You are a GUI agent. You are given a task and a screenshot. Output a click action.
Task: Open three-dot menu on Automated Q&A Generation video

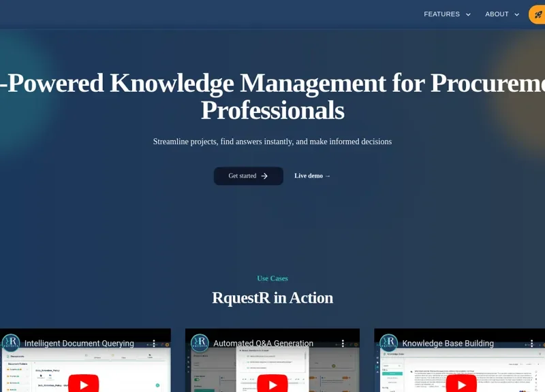tap(343, 344)
